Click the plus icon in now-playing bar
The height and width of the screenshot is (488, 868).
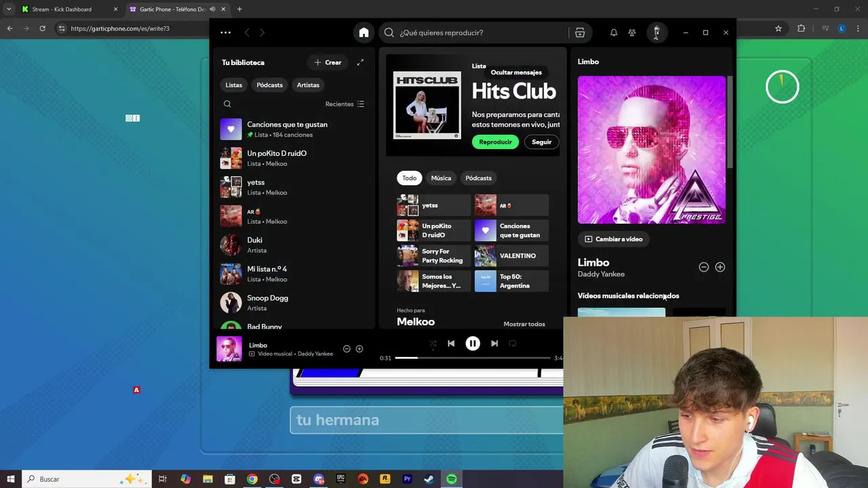pyautogui.click(x=359, y=349)
